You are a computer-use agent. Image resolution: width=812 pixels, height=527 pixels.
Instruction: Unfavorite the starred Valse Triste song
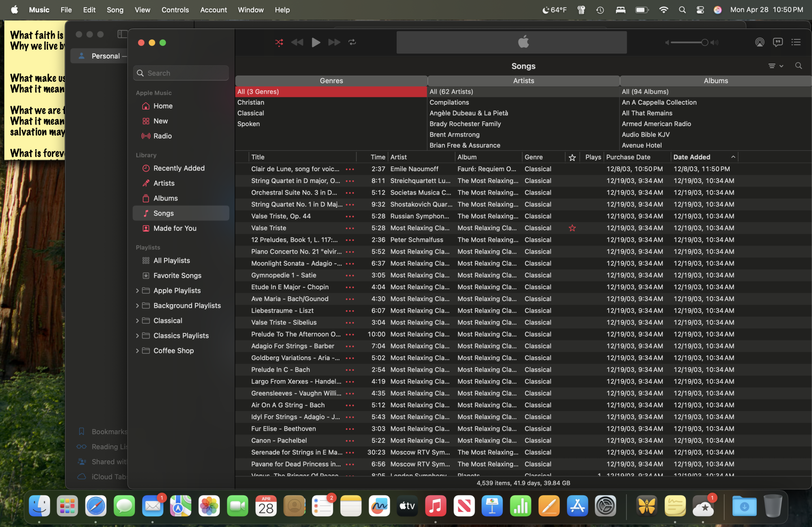(x=572, y=228)
